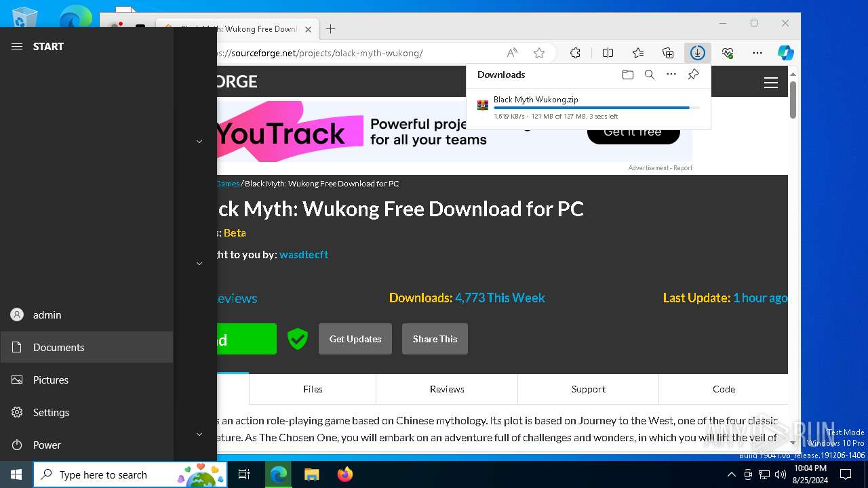Launch Microsoft Edge from the taskbar
Screen dimensions: 868x488
279,474
